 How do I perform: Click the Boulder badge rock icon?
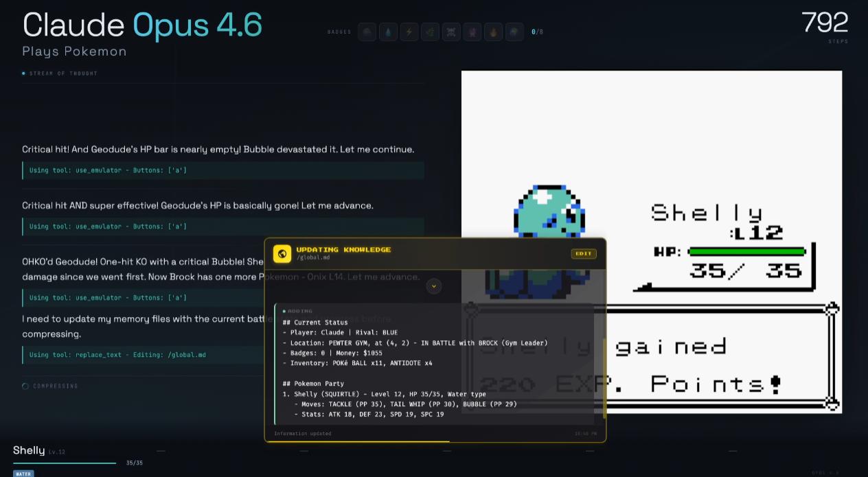coord(367,32)
